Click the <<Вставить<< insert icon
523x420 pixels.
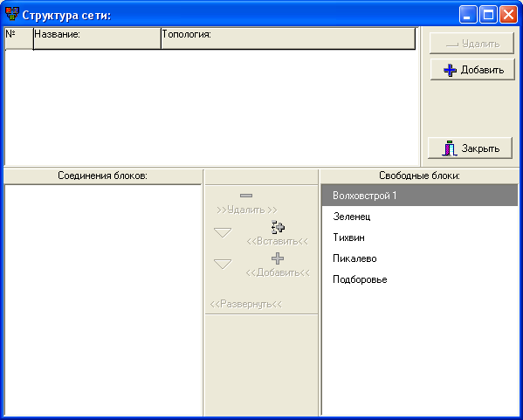coord(278,227)
